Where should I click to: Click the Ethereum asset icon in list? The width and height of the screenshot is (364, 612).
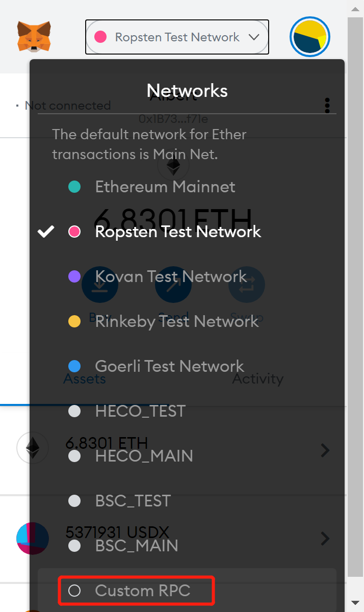(x=33, y=448)
